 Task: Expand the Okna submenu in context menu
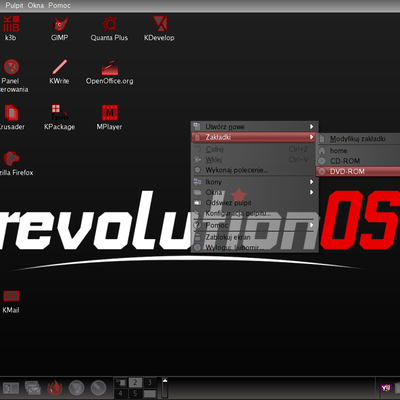click(x=255, y=192)
